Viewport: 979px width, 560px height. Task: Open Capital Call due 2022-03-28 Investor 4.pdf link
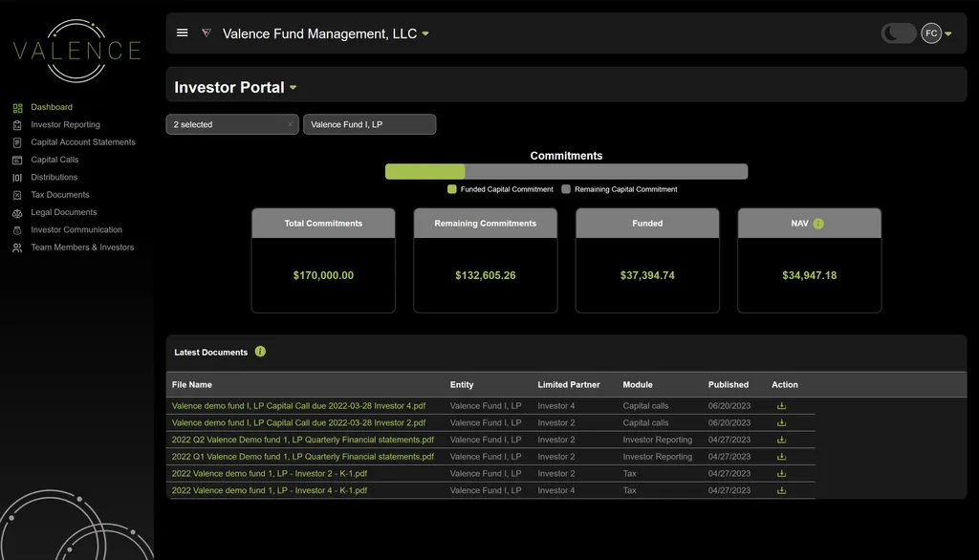pyautogui.click(x=298, y=406)
